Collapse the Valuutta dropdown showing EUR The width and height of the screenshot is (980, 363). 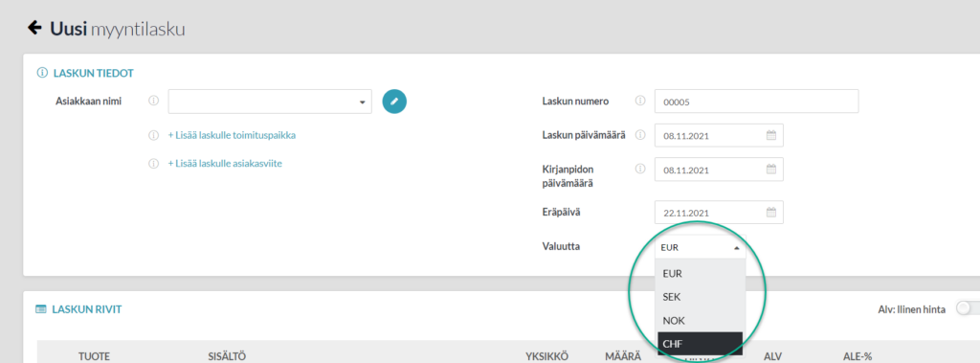click(700, 247)
